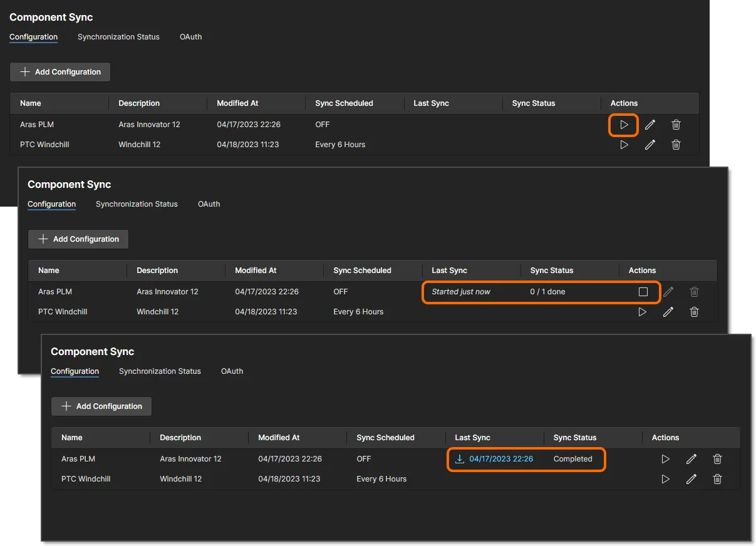Delete PTC Windchill configuration in top panel
This screenshot has width=756, height=546.
(x=676, y=145)
